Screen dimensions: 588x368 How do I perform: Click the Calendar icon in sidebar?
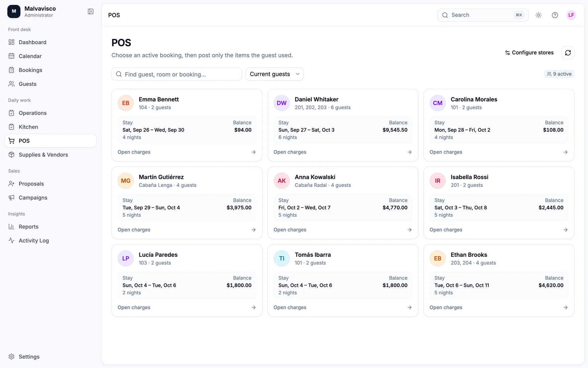click(11, 56)
